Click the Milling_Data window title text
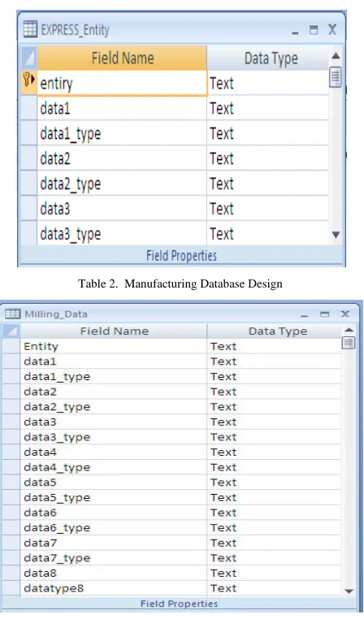This screenshot has height=619, width=364. point(56,314)
